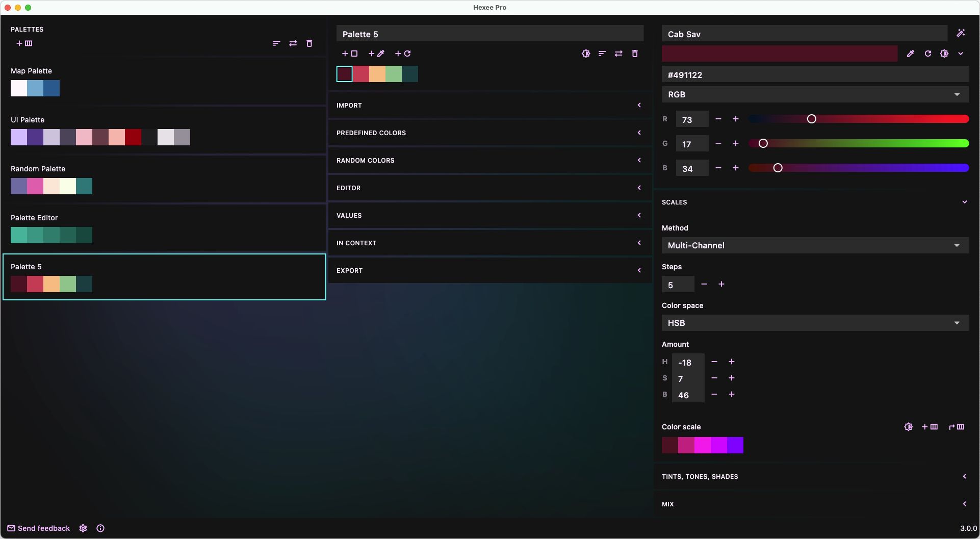Expand the TINTS, TONES, SHADES section
Image resolution: width=980 pixels, height=539 pixels.
964,476
